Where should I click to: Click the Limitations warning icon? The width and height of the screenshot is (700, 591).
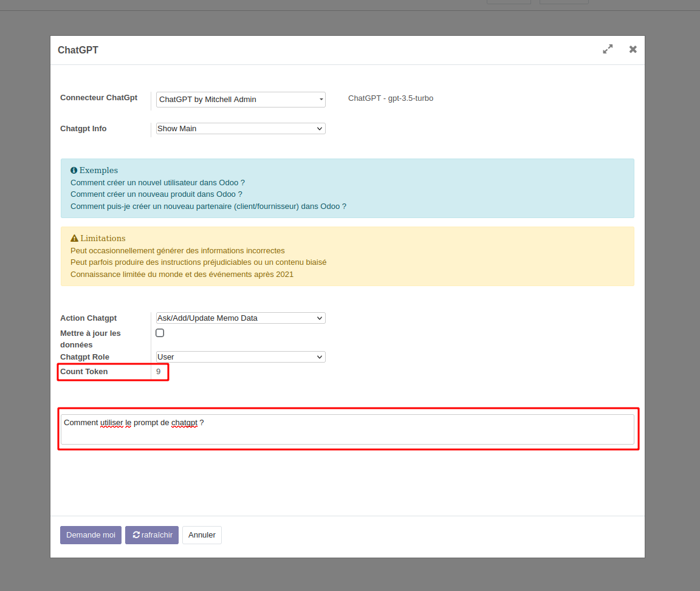[x=75, y=238]
